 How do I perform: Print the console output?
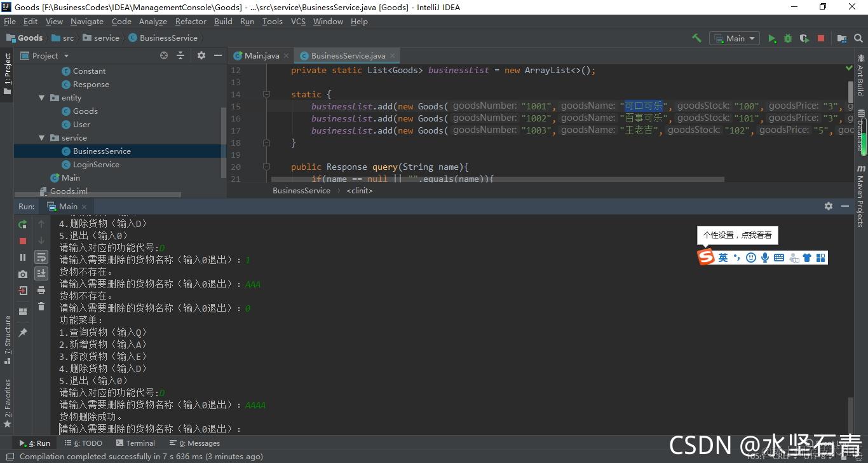pos(41,290)
